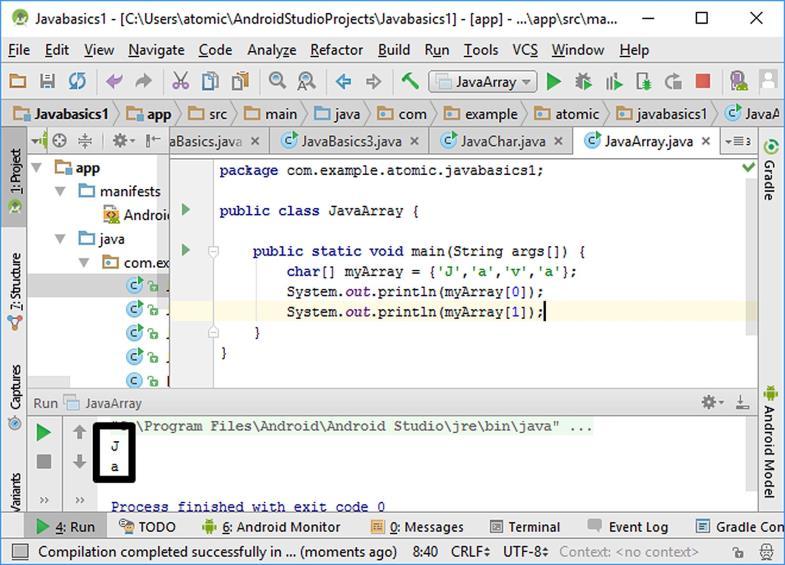
Task: Toggle the Gradle tool window
Action: click(770, 169)
